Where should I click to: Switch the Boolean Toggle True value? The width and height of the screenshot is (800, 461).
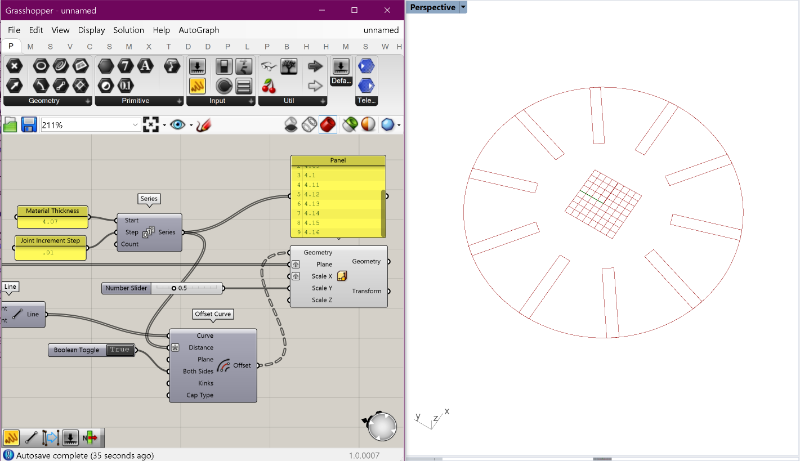click(120, 350)
